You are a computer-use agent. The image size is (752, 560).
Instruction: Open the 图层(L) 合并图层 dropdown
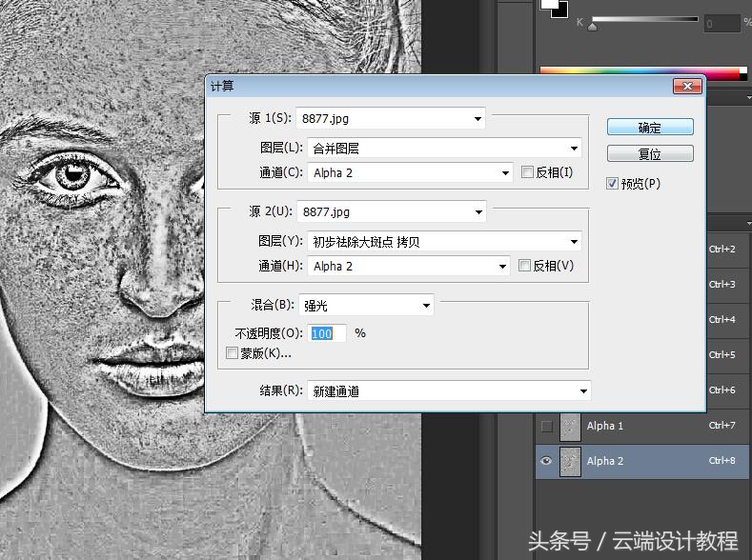click(444, 148)
